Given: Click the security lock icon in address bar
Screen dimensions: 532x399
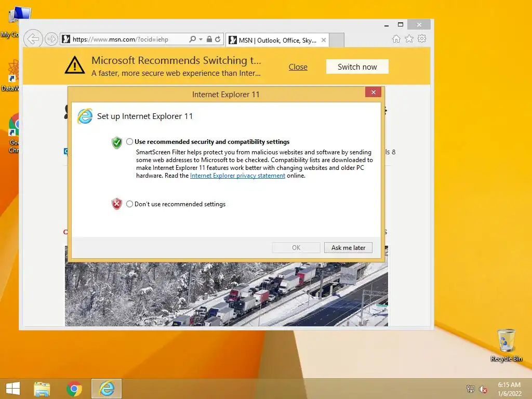Looking at the screenshot, I should [209, 39].
